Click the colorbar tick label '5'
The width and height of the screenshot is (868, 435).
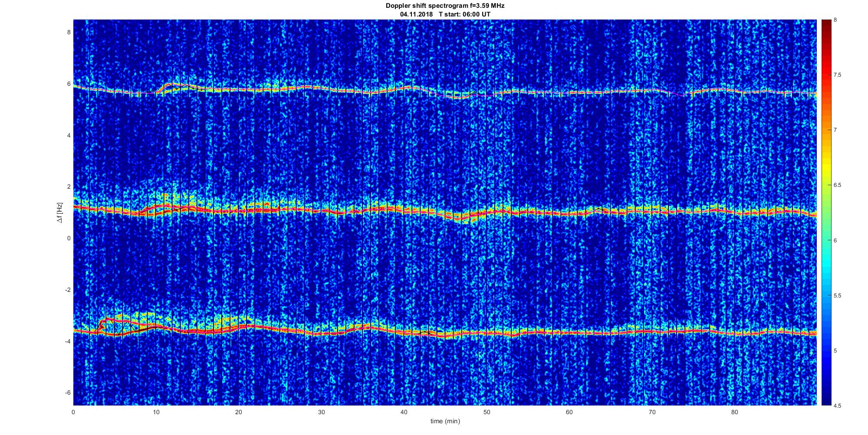click(x=835, y=350)
